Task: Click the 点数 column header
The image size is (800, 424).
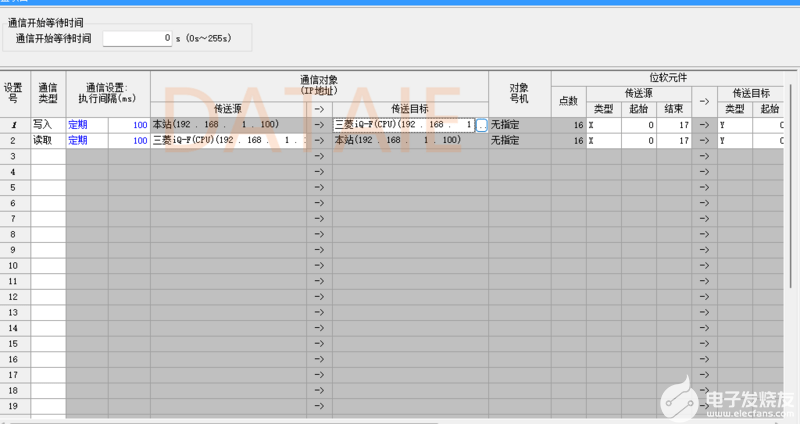Action: click(568, 102)
